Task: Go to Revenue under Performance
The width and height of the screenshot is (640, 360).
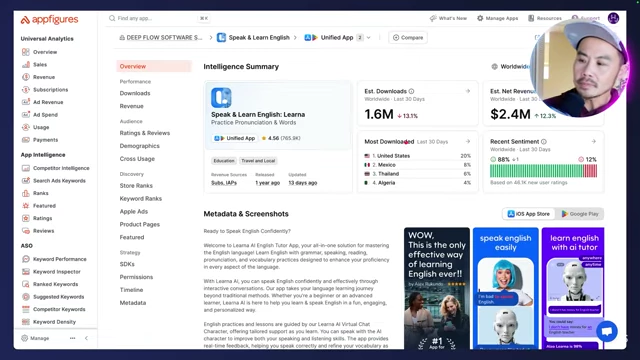Action: coord(131,106)
